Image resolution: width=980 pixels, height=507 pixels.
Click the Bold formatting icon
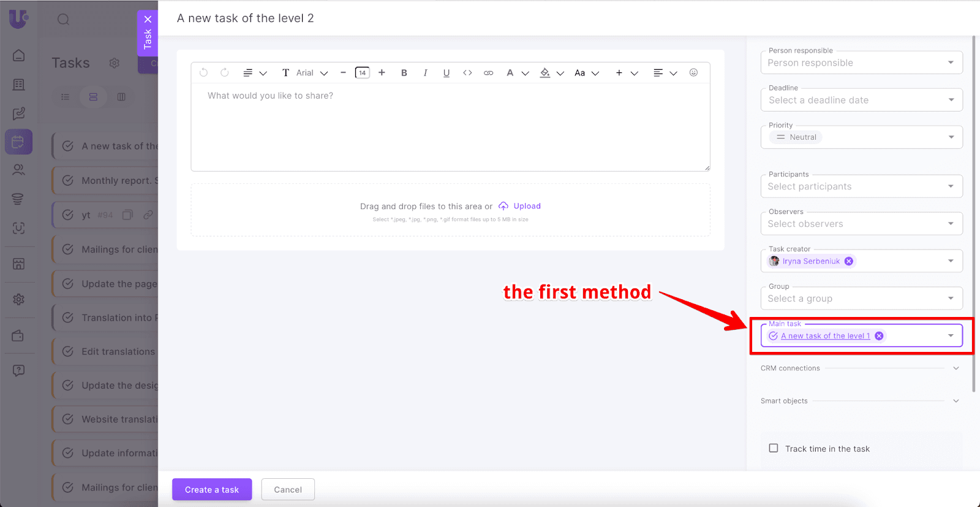[404, 73]
